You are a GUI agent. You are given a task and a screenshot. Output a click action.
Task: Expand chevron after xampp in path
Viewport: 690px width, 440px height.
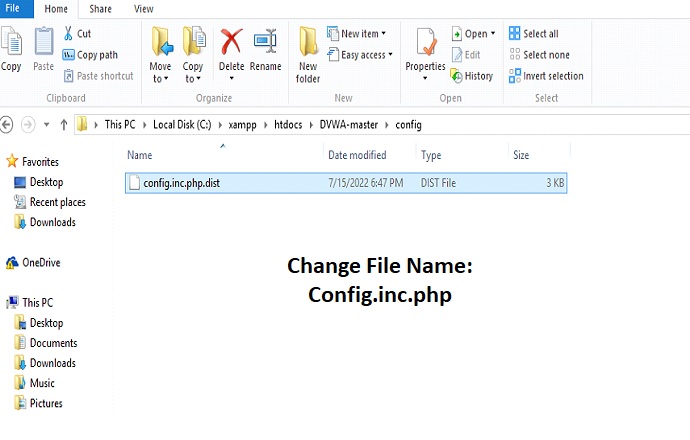click(x=265, y=125)
